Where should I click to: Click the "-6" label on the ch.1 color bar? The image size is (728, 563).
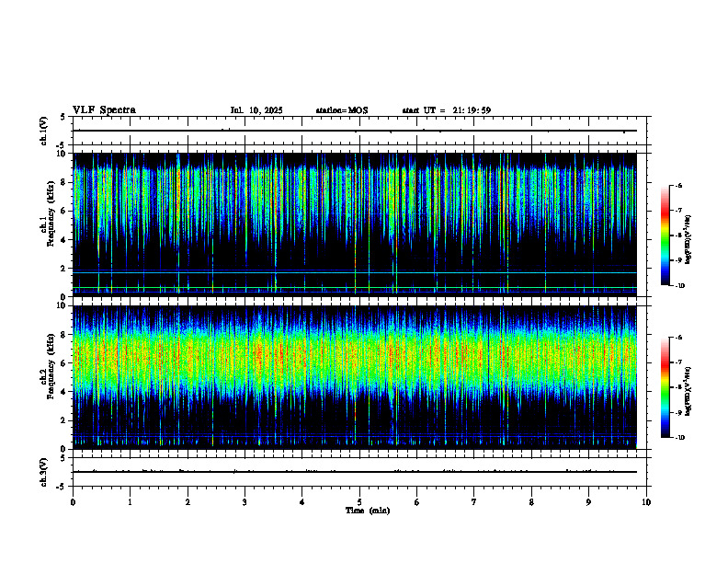pos(678,185)
